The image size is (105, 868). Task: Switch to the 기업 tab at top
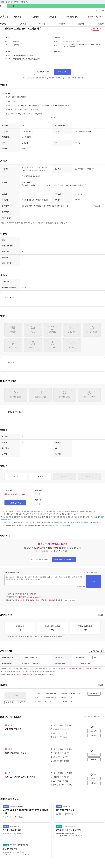(x=13, y=6)
